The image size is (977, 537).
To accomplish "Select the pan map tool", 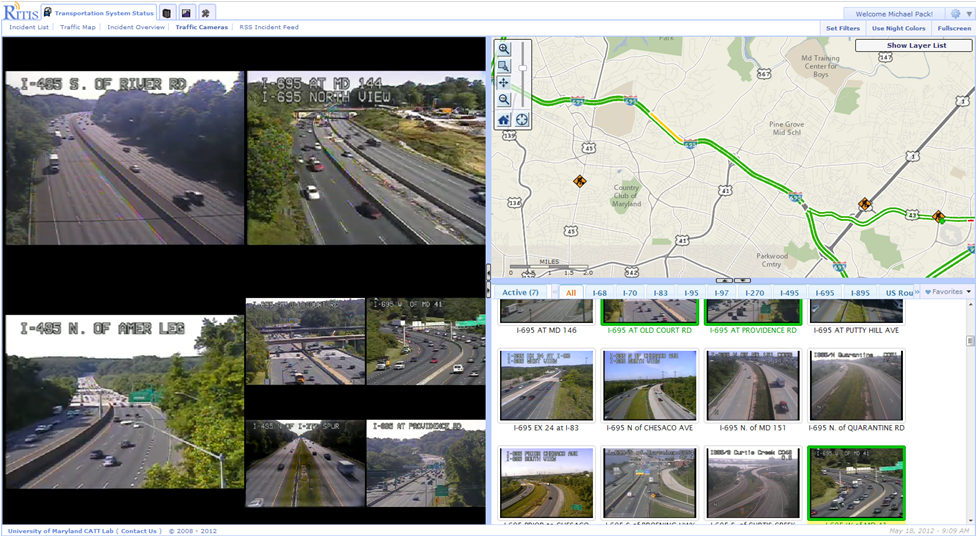I will [x=504, y=83].
